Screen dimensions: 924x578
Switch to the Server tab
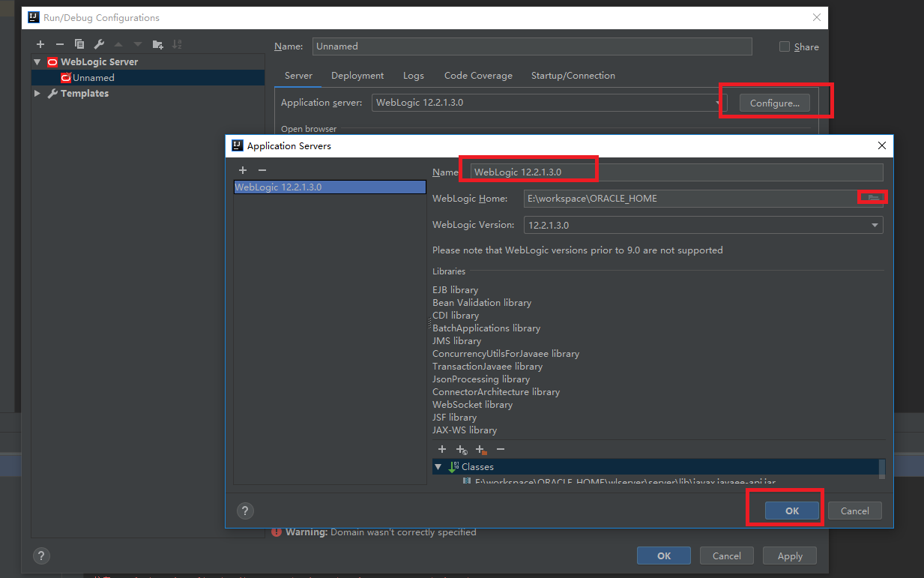(x=298, y=76)
